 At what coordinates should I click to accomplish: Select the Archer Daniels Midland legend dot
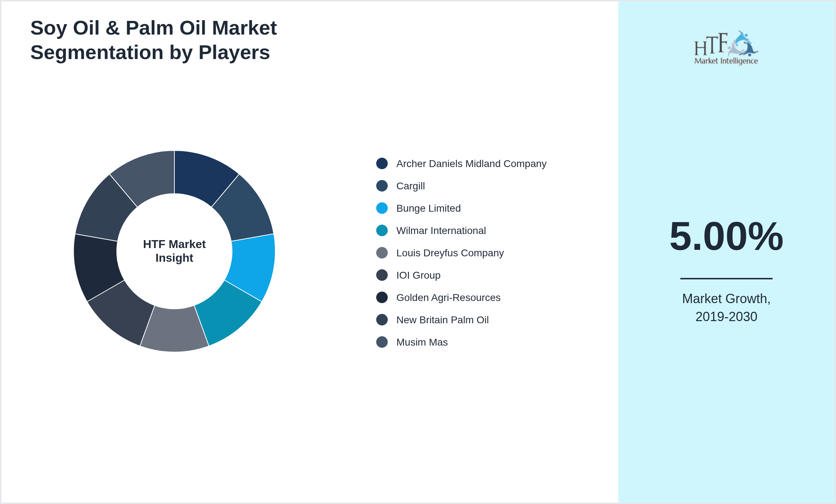(382, 164)
